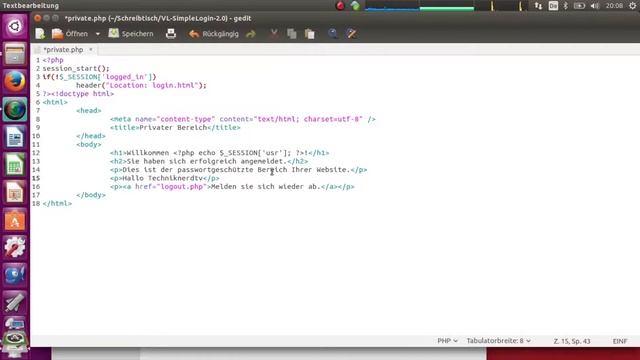Launch Firefox from the launcher
Viewport: 640px width, 360px height.
click(x=15, y=81)
